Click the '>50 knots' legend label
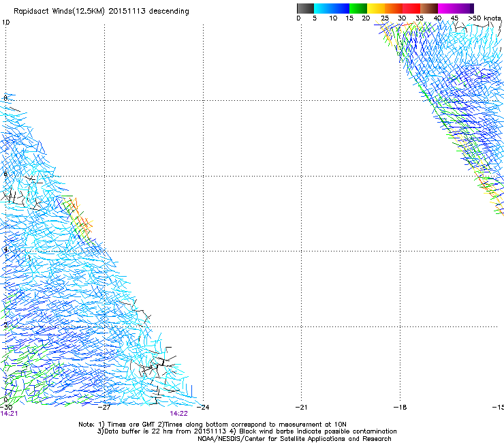 coord(484,18)
